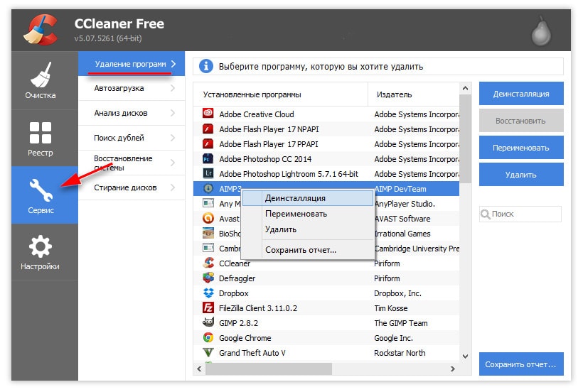This screenshot has height=392, width=583.
Task: Click the Деинсталляция button on the right
Action: (x=521, y=94)
